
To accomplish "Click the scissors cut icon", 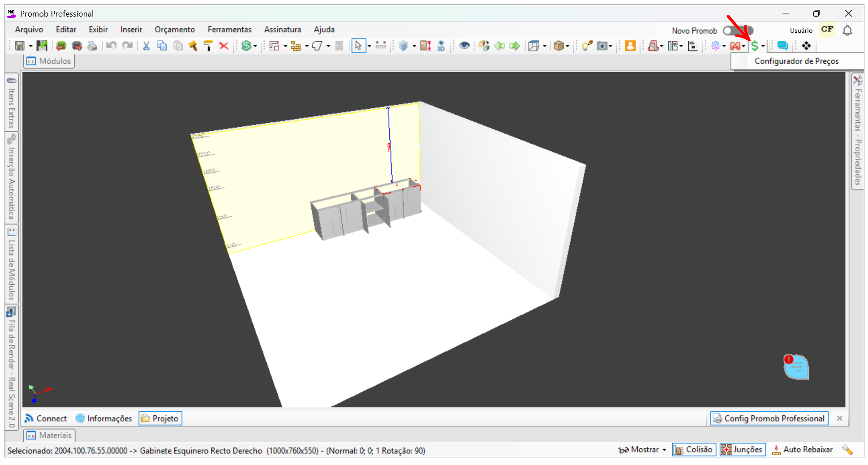I will [x=146, y=46].
